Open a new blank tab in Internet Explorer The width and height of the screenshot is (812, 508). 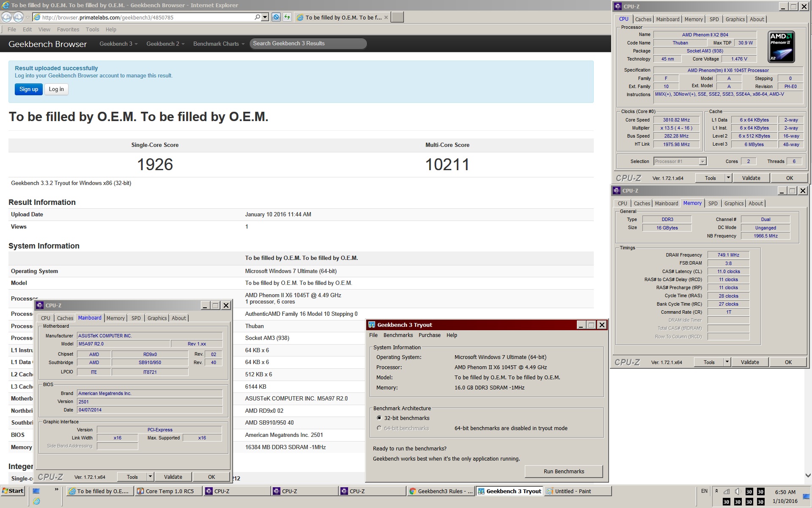click(397, 17)
